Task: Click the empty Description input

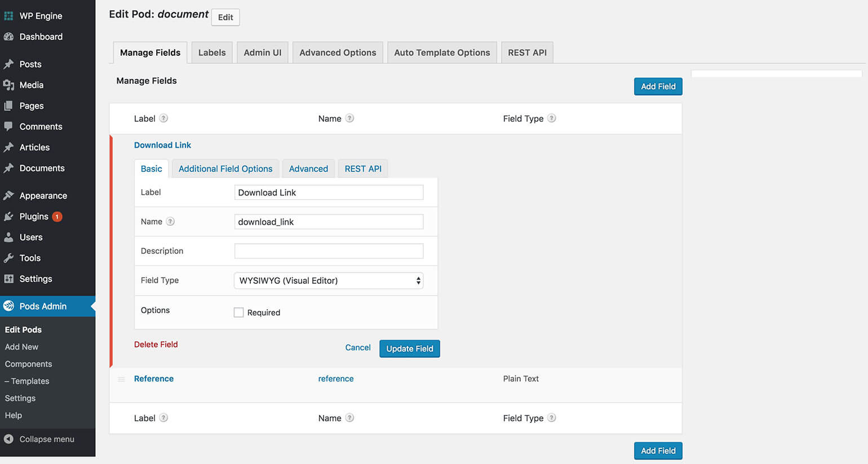Action: tap(329, 251)
